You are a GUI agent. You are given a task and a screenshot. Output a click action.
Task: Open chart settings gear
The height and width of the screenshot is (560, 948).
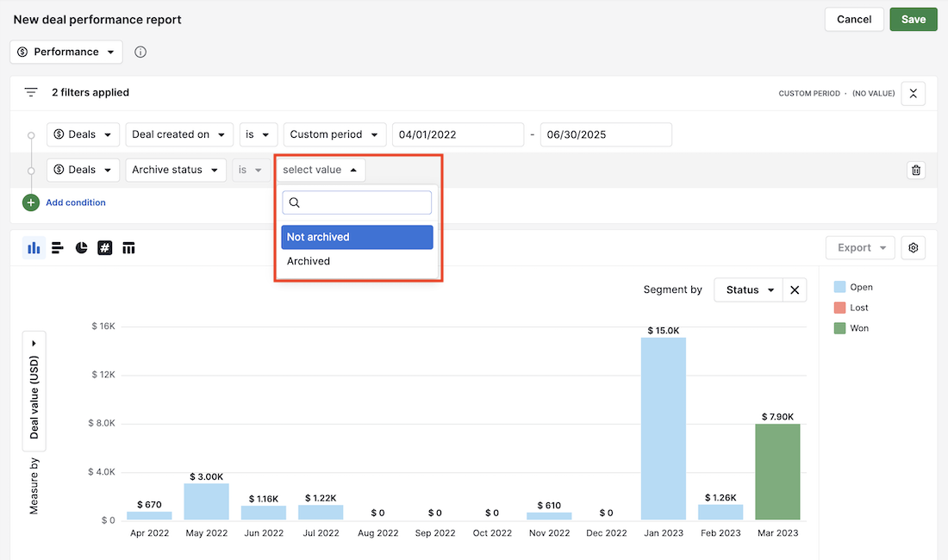(x=913, y=247)
